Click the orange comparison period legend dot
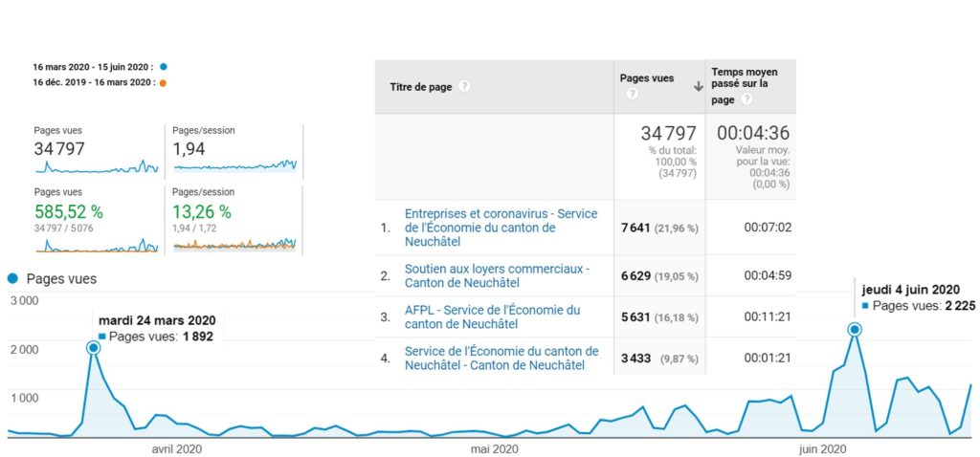The width and height of the screenshot is (980, 457). pyautogui.click(x=163, y=82)
